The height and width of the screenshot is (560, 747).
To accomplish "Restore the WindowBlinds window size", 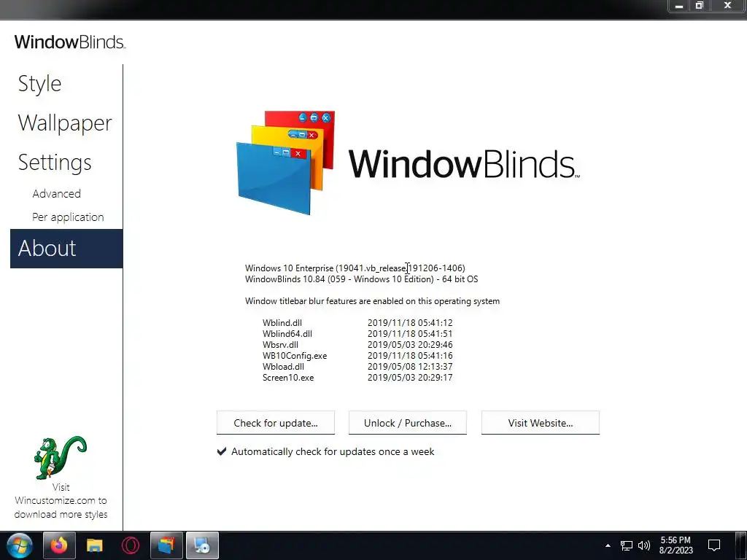I will (x=700, y=6).
